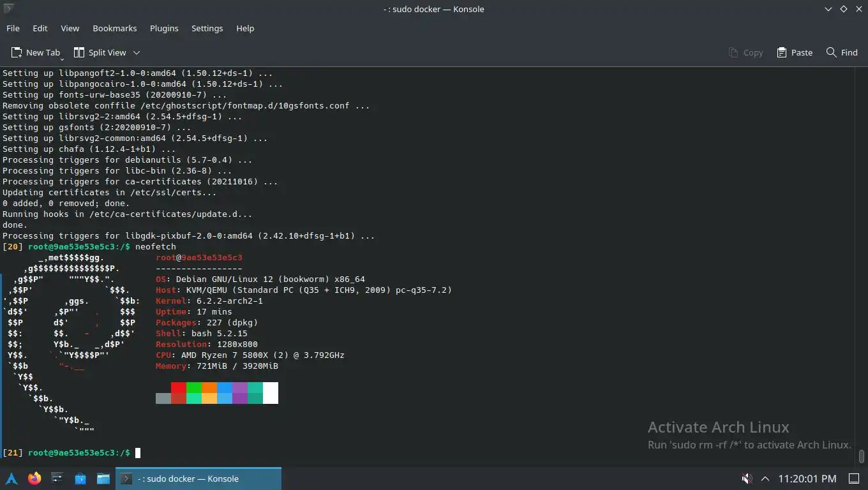868x490 pixels.
Task: Click the muted volume tray icon
Action: 746,479
